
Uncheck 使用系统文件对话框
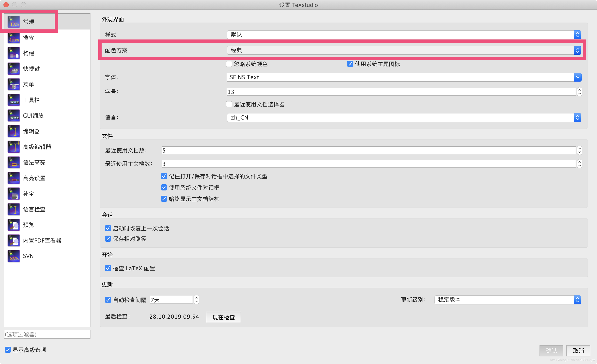164,188
